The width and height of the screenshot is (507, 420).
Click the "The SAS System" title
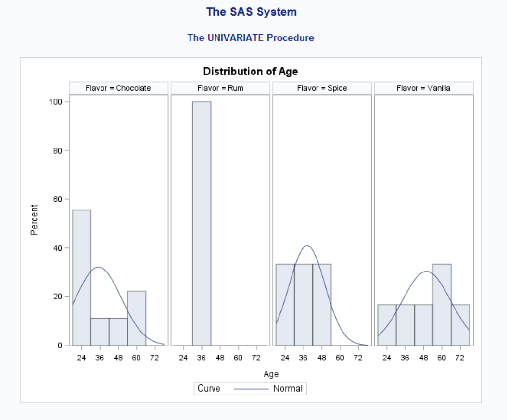click(251, 12)
